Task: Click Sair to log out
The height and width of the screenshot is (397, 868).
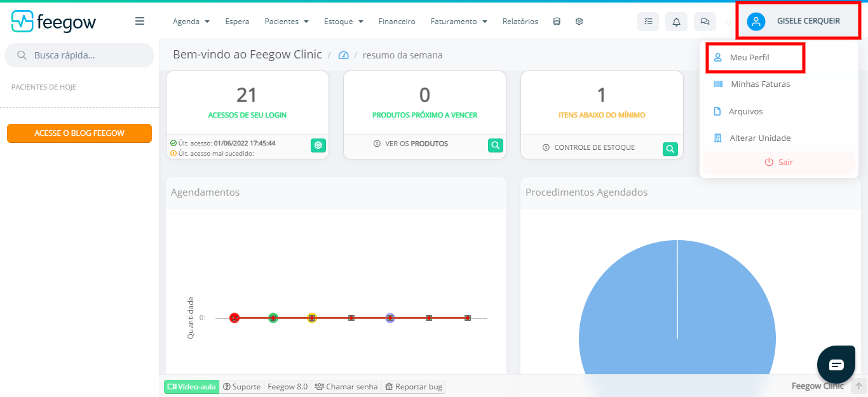Action: (x=780, y=163)
